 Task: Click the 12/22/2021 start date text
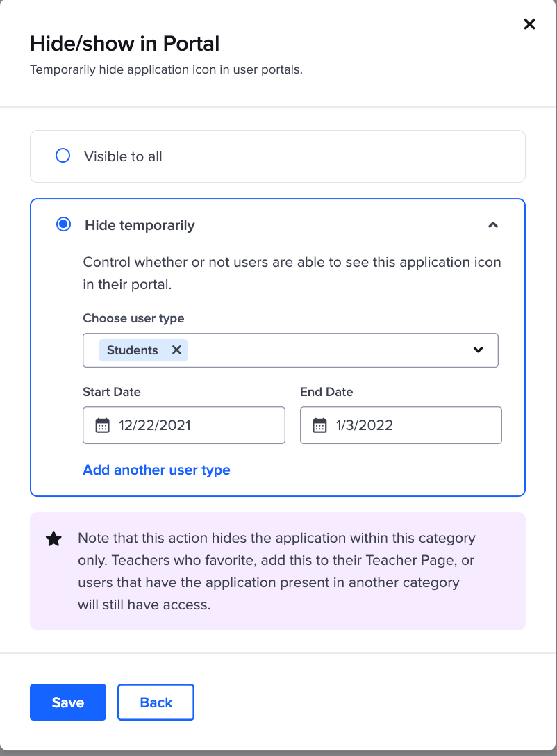point(155,425)
